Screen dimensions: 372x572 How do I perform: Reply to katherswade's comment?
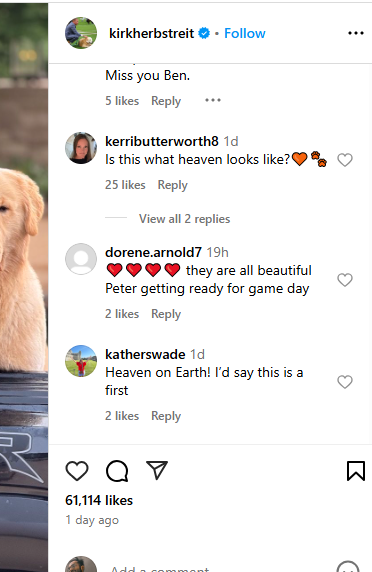(166, 416)
